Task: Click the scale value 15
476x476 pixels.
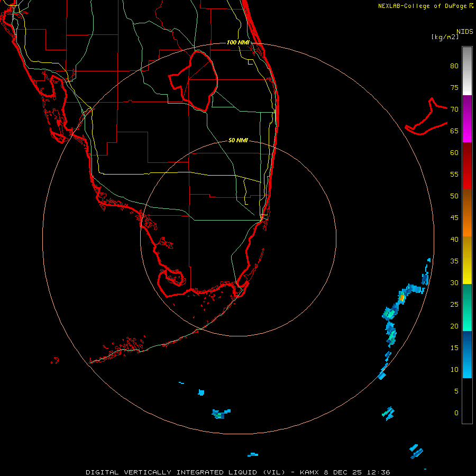Action: pyautogui.click(x=454, y=347)
